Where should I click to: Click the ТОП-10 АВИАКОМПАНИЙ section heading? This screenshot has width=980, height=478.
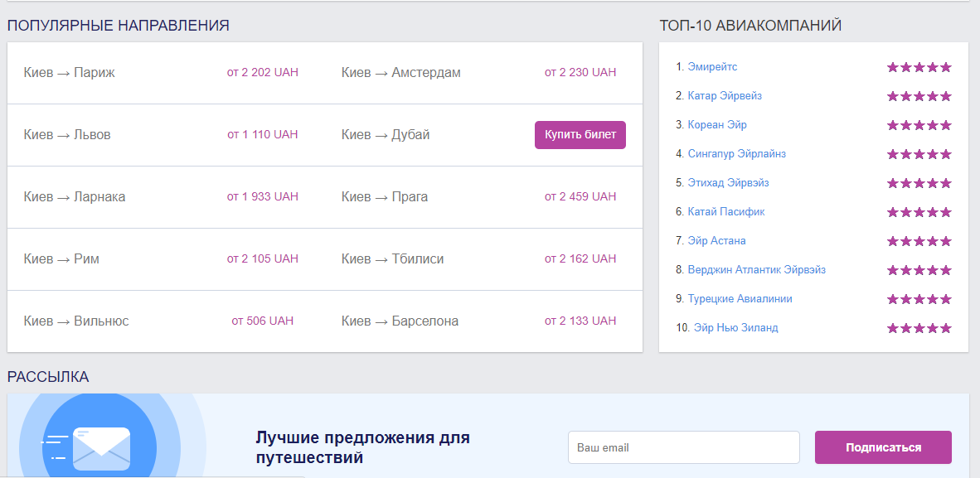pos(750,26)
